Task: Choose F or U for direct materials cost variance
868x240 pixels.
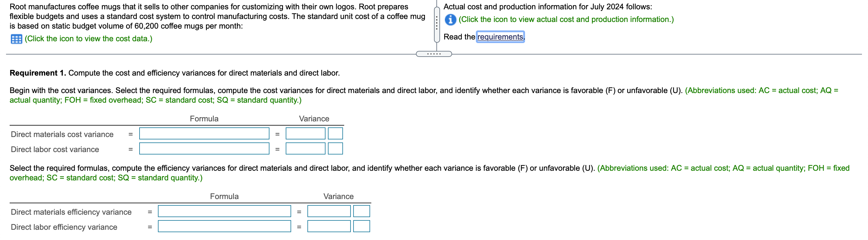Action: 335,133
